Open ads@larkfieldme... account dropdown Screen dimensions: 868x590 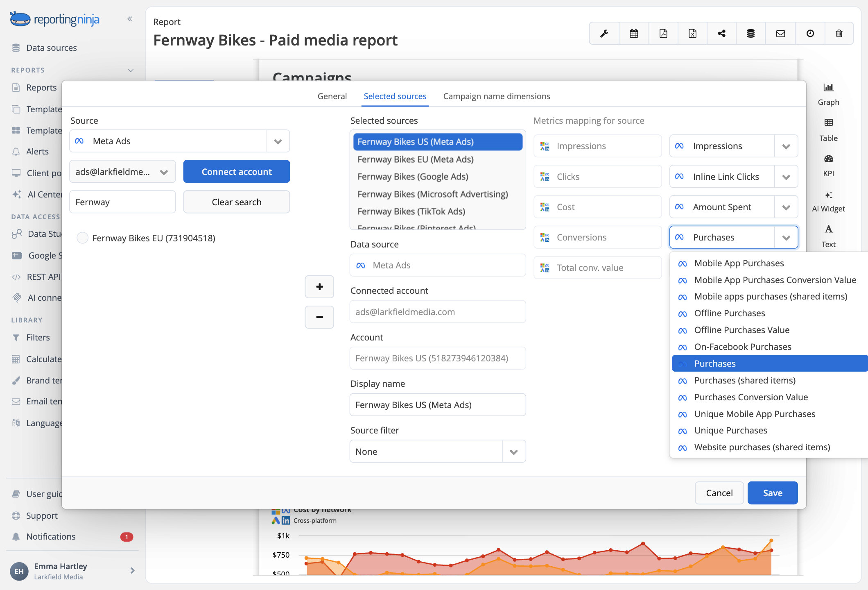[122, 172]
